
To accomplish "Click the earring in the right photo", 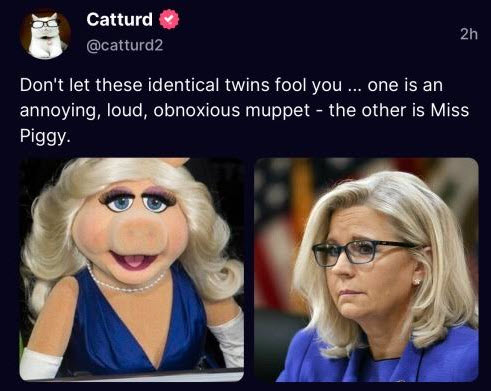I will click(416, 282).
